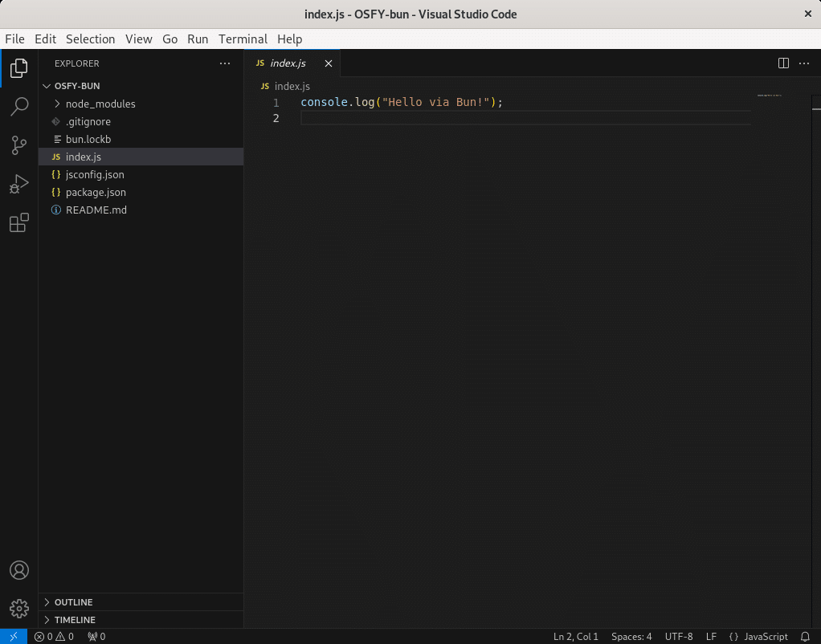Click the remote window indicator
The width and height of the screenshot is (821, 644).
14,637
